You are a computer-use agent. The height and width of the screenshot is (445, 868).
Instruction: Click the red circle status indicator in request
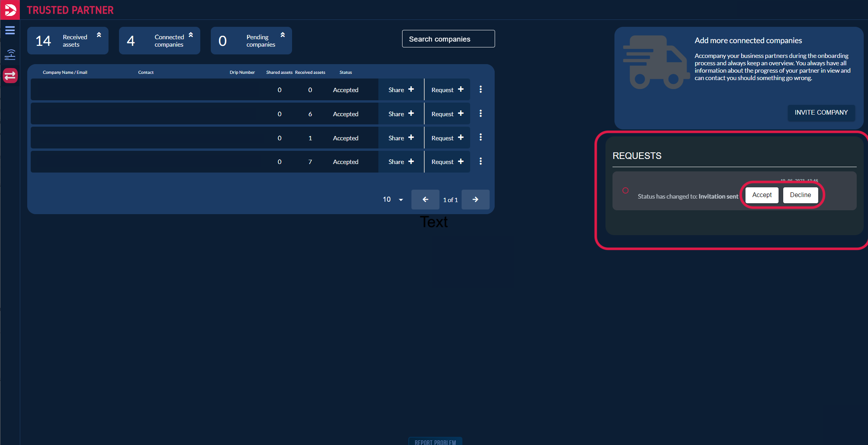click(x=625, y=190)
